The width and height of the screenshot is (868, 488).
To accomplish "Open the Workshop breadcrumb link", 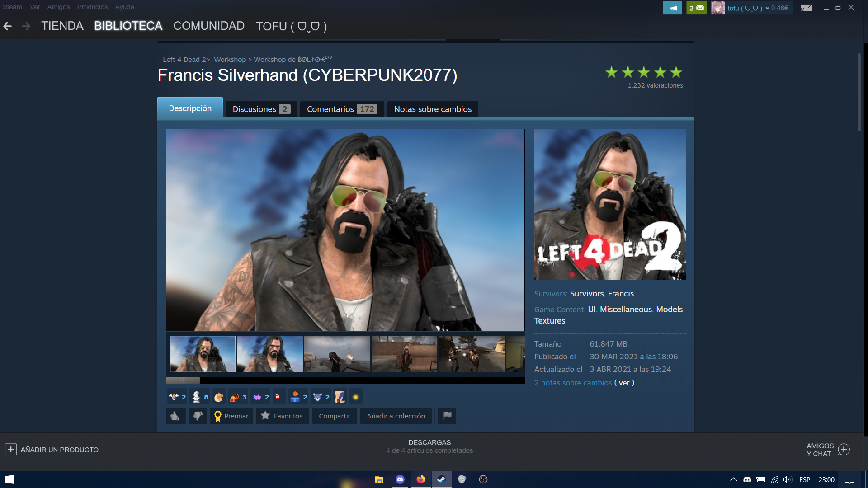I will click(x=230, y=60).
